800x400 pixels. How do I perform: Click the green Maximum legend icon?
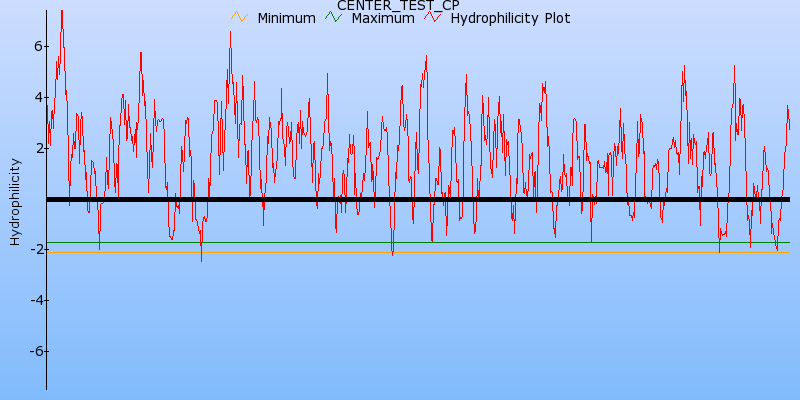click(332, 17)
